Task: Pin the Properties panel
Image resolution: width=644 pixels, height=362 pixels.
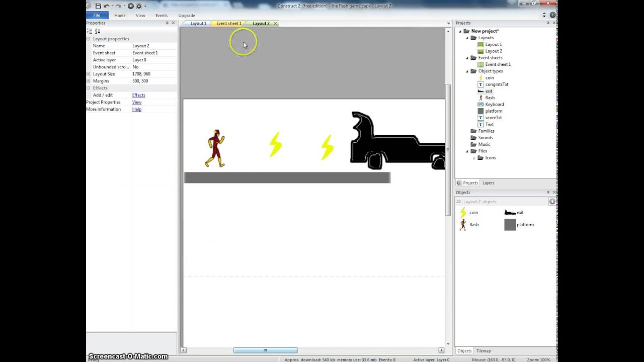Action: tap(167, 23)
